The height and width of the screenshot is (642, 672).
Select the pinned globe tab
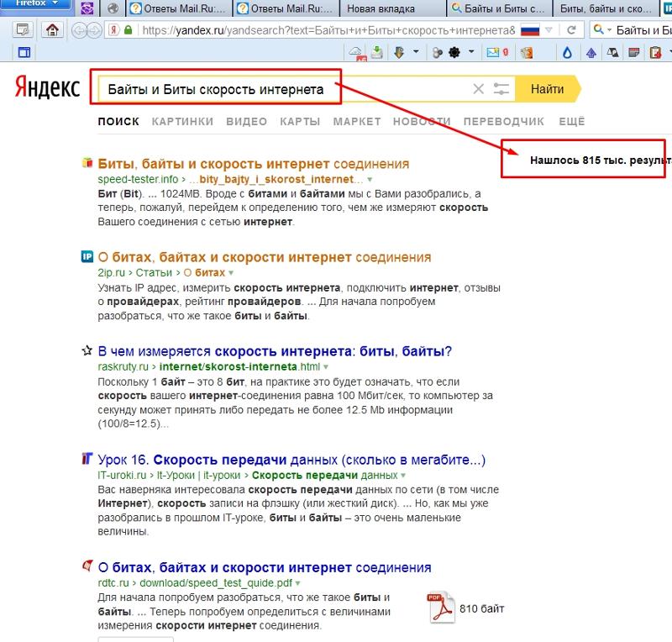click(x=113, y=8)
